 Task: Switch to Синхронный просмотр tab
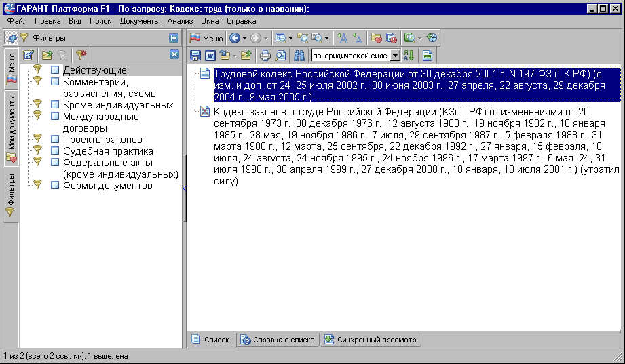coord(371,340)
